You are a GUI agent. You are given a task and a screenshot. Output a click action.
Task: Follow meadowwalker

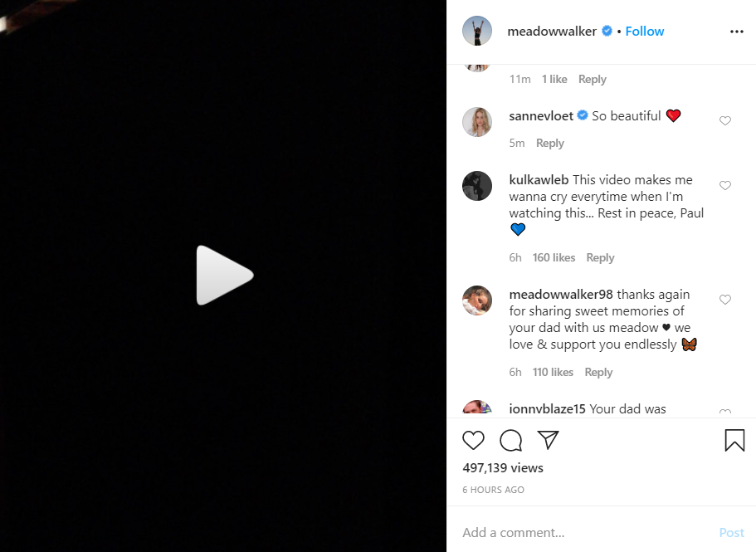[645, 32]
